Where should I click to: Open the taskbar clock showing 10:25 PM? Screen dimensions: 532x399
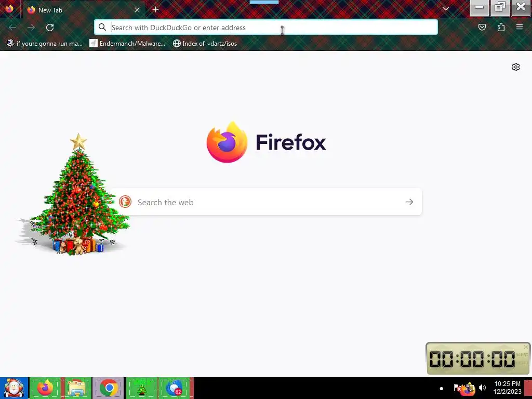click(507, 388)
